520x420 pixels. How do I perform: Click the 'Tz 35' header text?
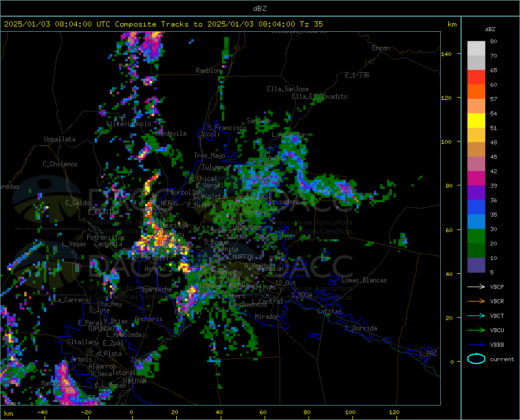click(311, 24)
